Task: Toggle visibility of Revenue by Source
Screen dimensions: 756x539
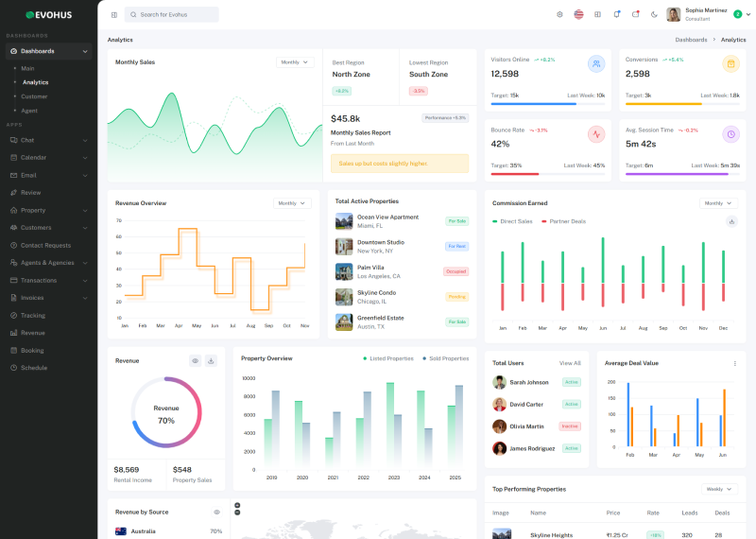Action: (x=216, y=512)
